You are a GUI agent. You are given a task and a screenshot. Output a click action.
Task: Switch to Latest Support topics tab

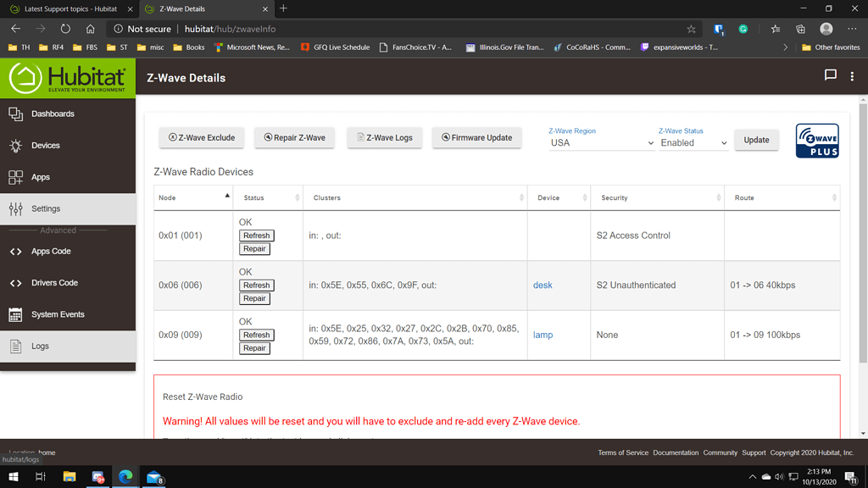point(70,8)
